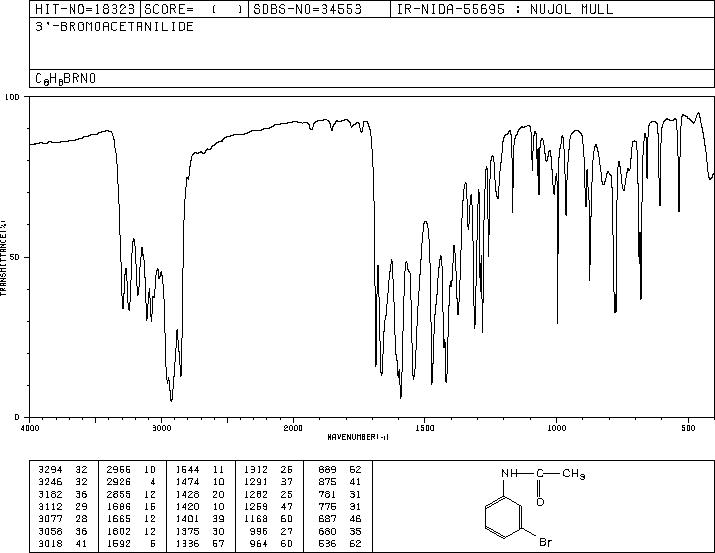Select the 1291 peak table entry
The image size is (715, 553).
pos(269,482)
